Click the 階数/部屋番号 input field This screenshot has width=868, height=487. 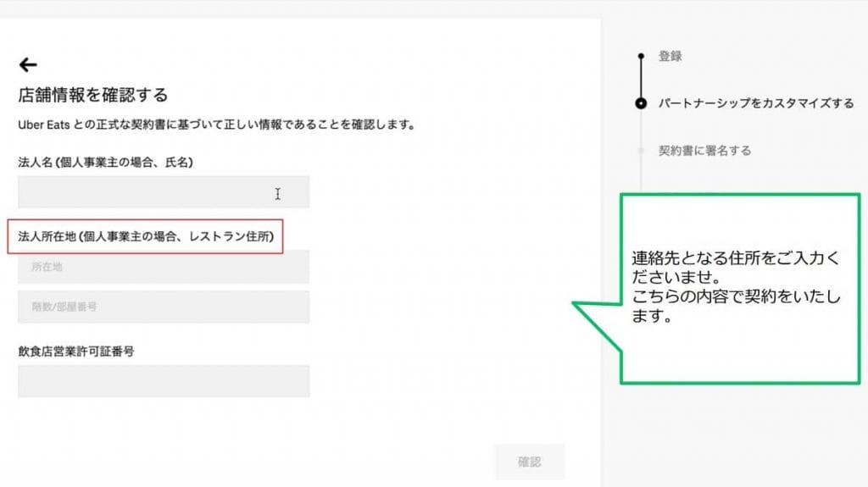pyautogui.click(x=164, y=307)
